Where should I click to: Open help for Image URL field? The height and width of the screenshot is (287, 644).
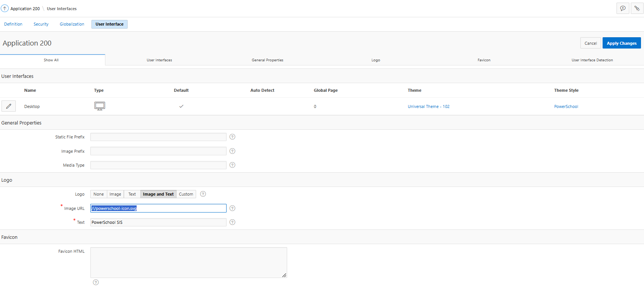tap(232, 208)
